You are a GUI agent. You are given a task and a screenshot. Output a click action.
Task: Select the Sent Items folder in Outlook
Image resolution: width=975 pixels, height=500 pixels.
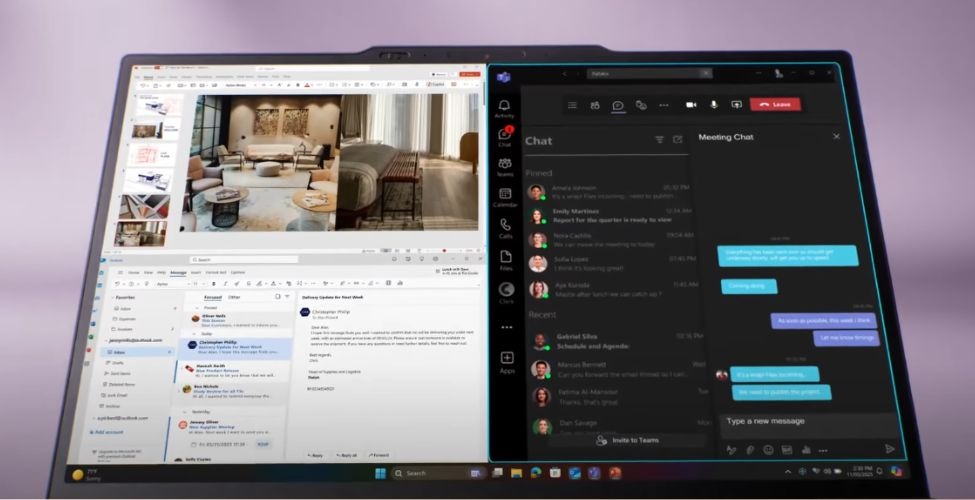[119, 373]
